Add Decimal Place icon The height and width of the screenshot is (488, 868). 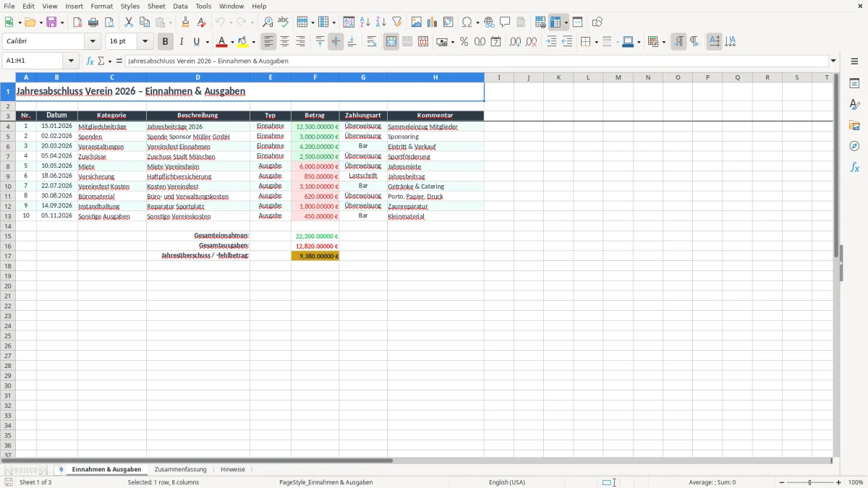click(x=515, y=42)
